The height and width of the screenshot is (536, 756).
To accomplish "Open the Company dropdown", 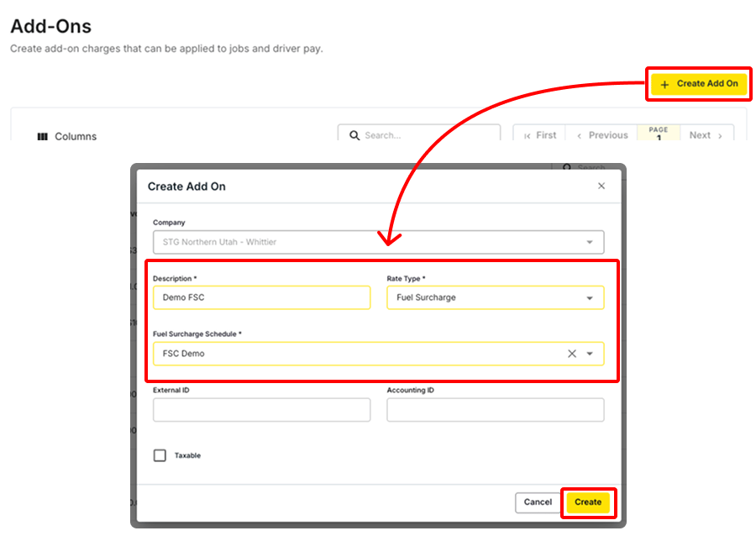I will click(379, 242).
